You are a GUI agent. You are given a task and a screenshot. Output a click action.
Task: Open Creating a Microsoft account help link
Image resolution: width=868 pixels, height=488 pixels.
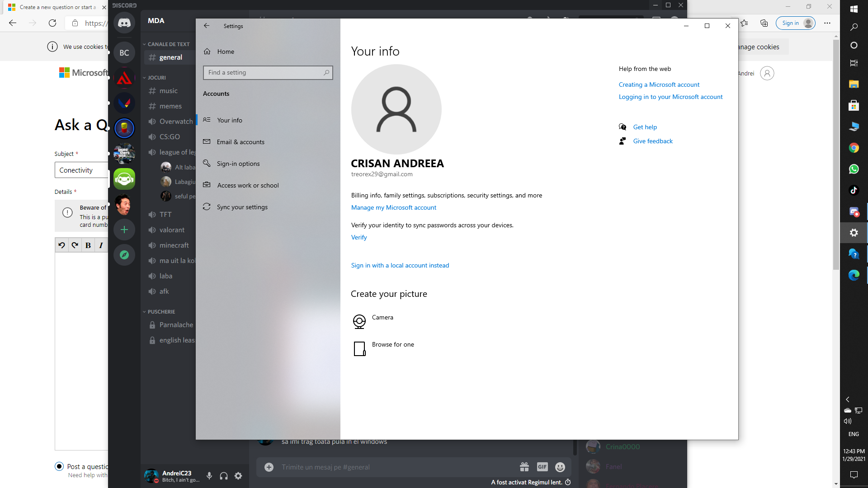659,84
